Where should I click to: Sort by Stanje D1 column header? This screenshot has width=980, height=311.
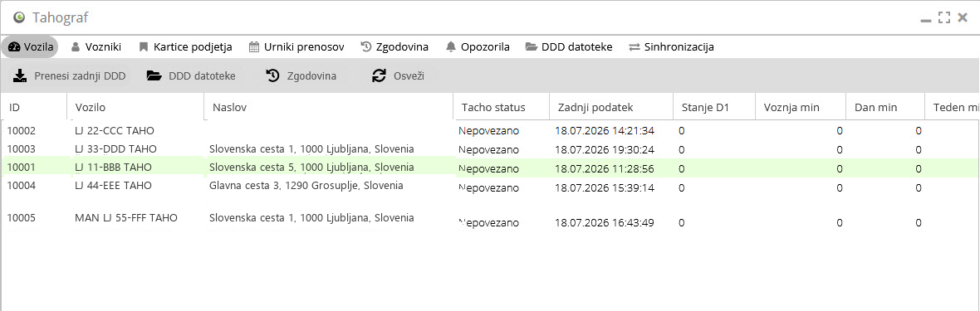pos(714,108)
